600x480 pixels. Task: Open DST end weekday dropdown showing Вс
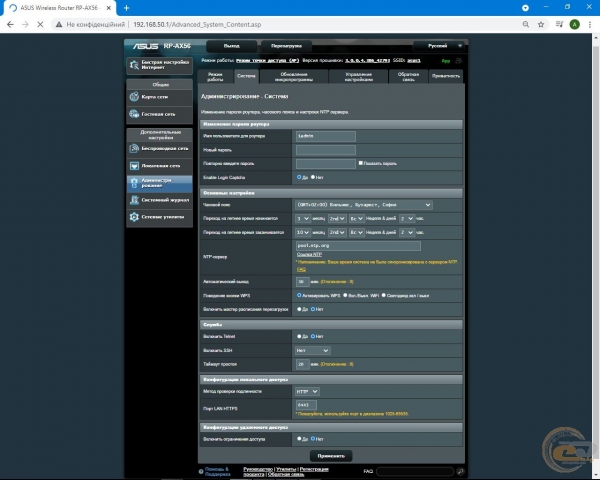[x=356, y=232]
